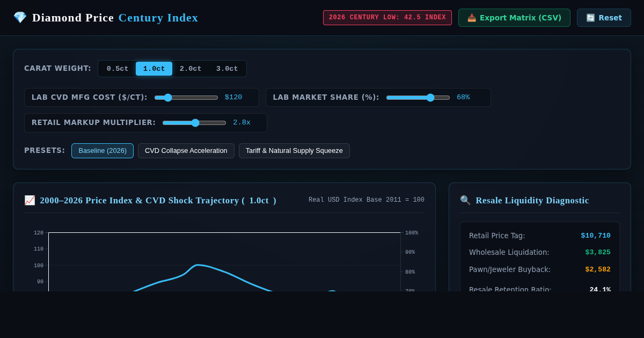644x338 pixels.
Task: Click the chart icon beside the Price Index title
Action: [x=30, y=200]
